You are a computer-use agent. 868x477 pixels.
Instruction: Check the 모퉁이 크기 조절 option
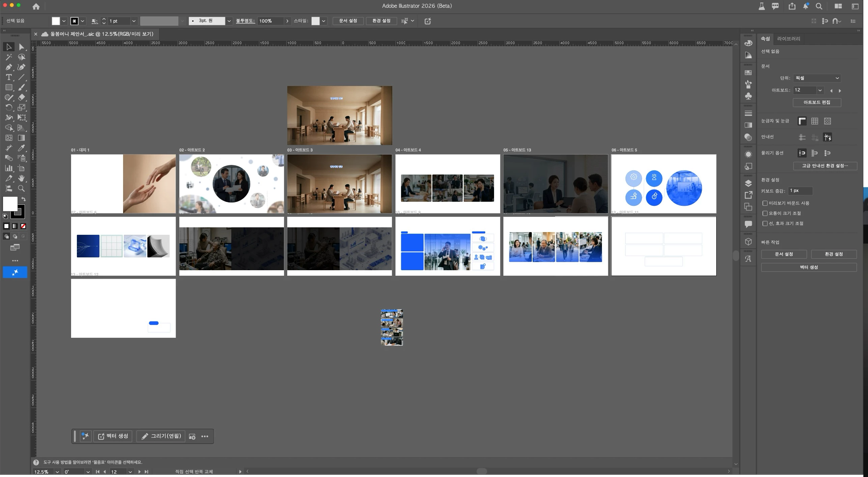(765, 213)
